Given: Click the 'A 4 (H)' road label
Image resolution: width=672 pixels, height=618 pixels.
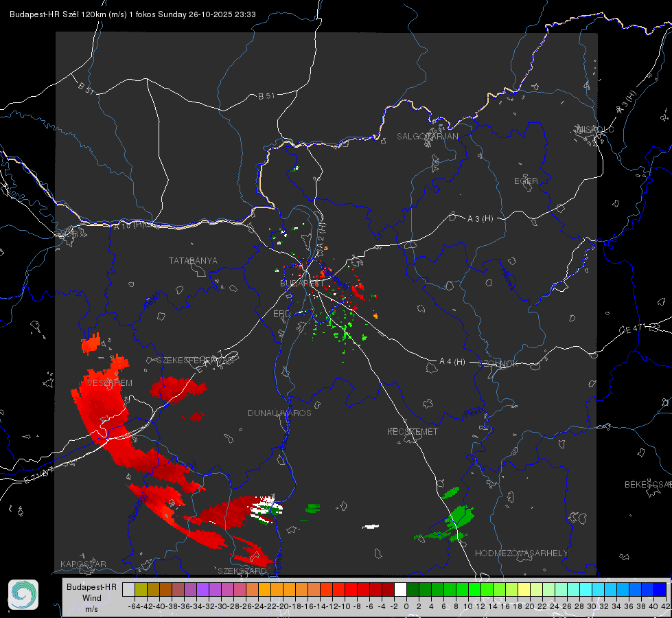Looking at the screenshot, I should pos(452,362).
